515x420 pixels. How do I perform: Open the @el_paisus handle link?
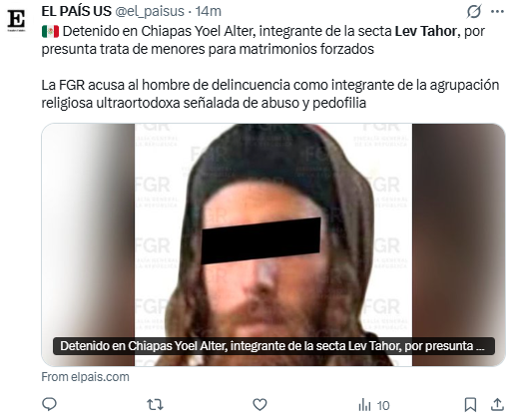coord(150,12)
